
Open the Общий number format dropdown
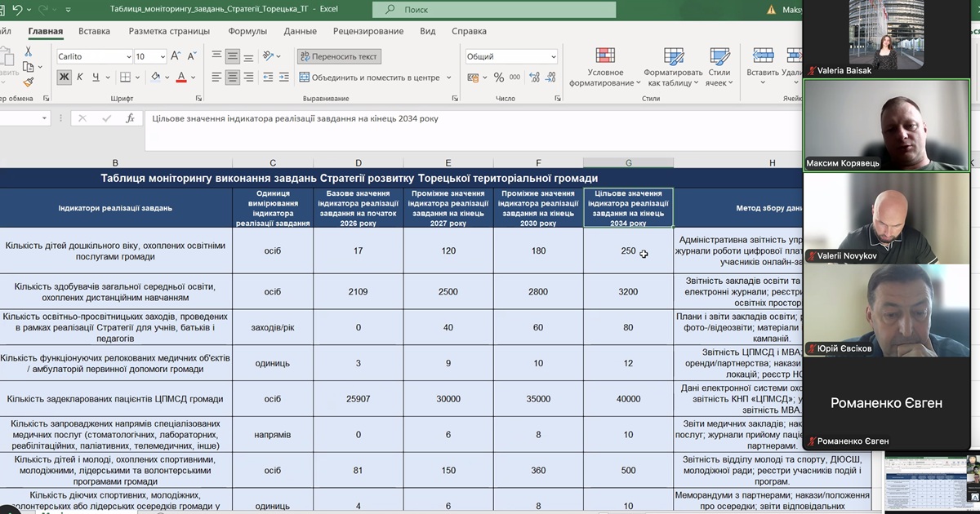pos(554,57)
